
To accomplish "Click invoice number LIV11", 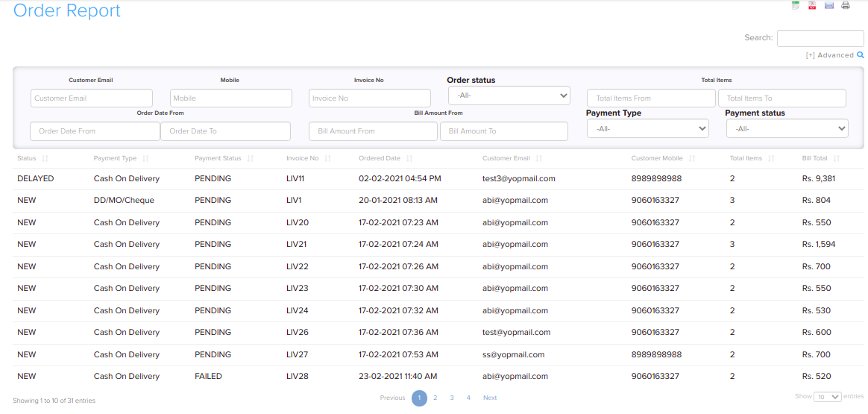I will click(295, 179).
